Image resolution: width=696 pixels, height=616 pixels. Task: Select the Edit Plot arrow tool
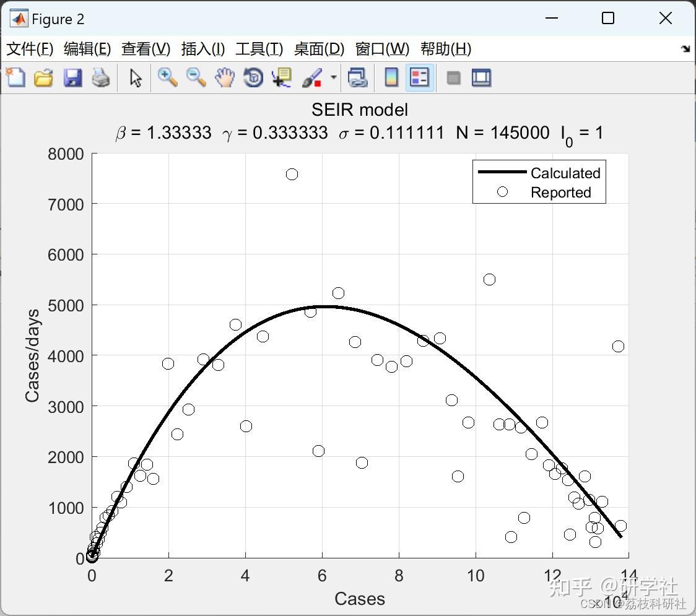[x=136, y=77]
